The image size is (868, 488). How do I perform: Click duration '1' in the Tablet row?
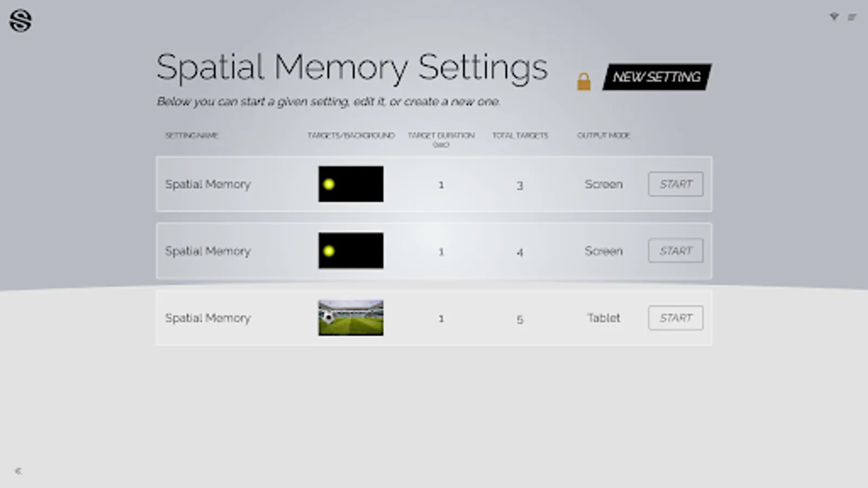pos(441,319)
